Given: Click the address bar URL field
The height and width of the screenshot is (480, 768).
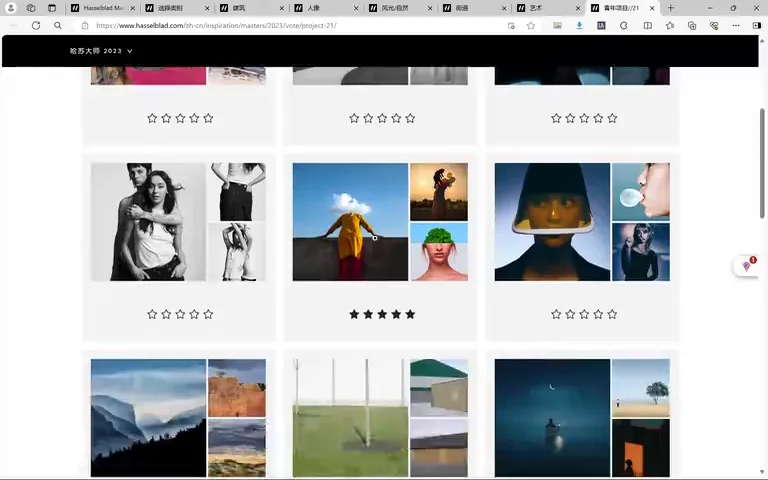Looking at the screenshot, I should pyautogui.click(x=294, y=25).
